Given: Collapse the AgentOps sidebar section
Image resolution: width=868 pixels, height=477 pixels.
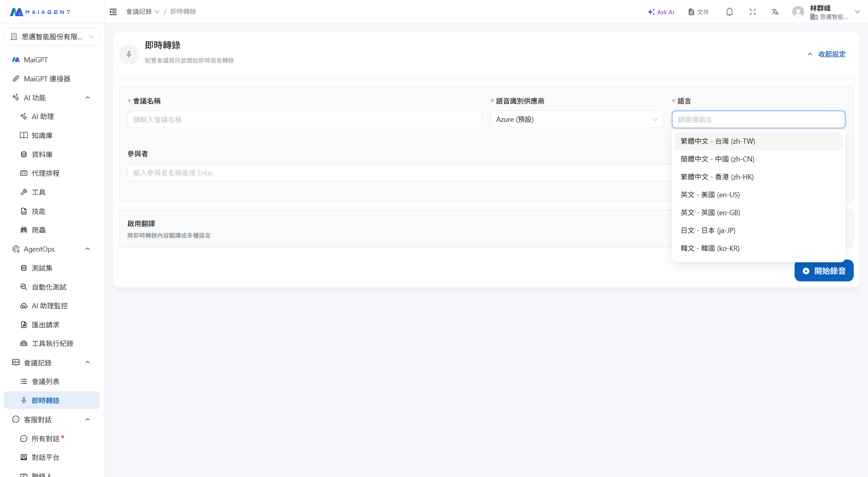Looking at the screenshot, I should pyautogui.click(x=87, y=249).
